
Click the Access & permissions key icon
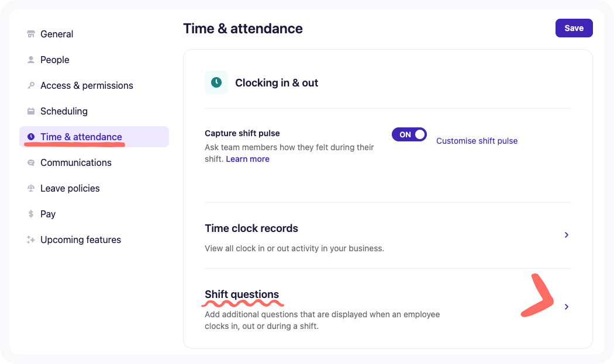coord(30,85)
